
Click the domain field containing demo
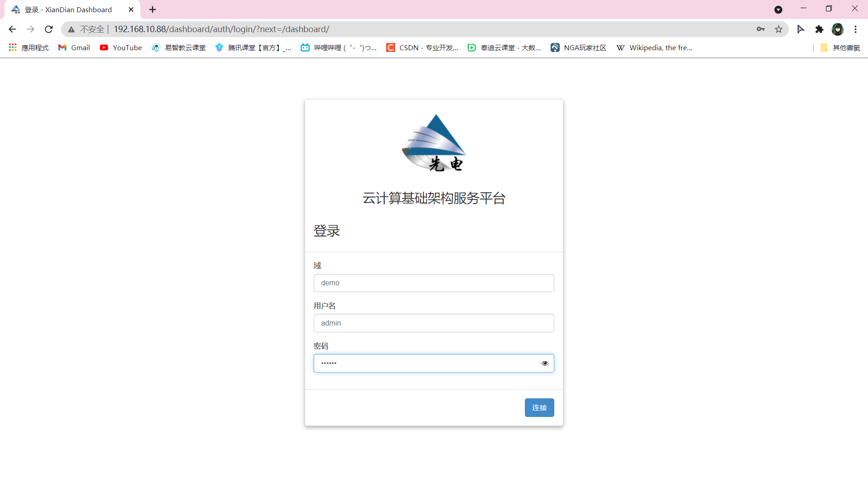[434, 283]
